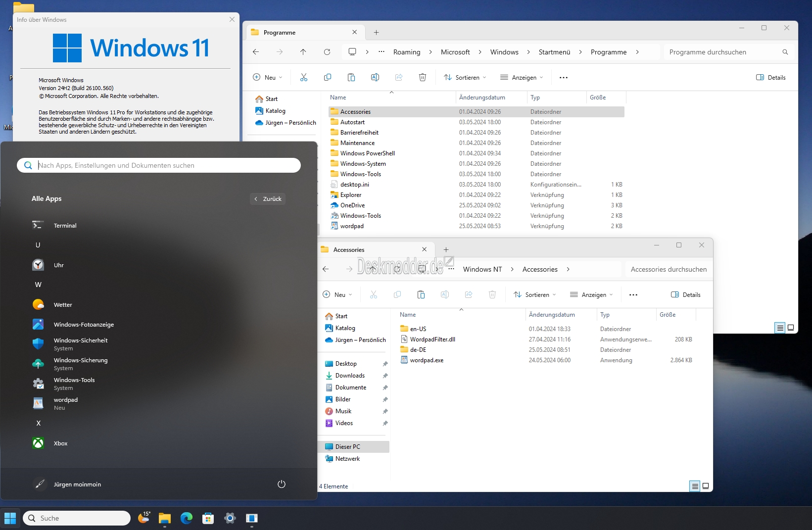Switch Accessories window to large thumbnails view
Screen dimensions: 812x530
(x=706, y=486)
